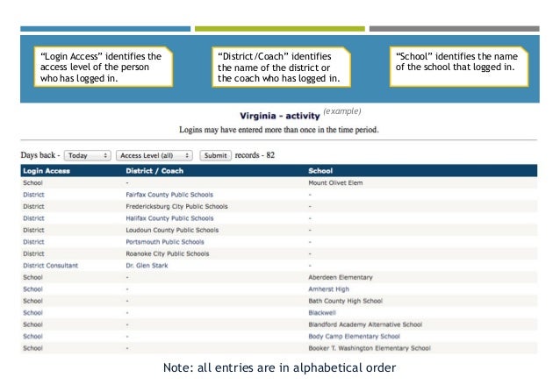Click the Submit button

click(215, 155)
